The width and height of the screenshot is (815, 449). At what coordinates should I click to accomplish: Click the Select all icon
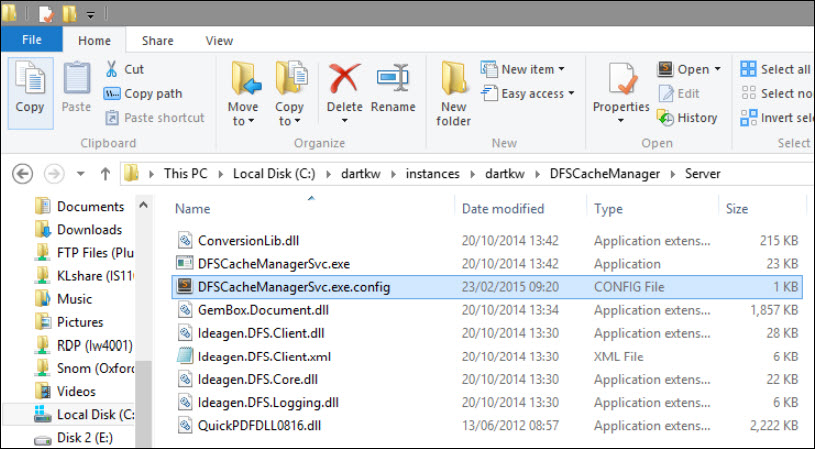(748, 69)
